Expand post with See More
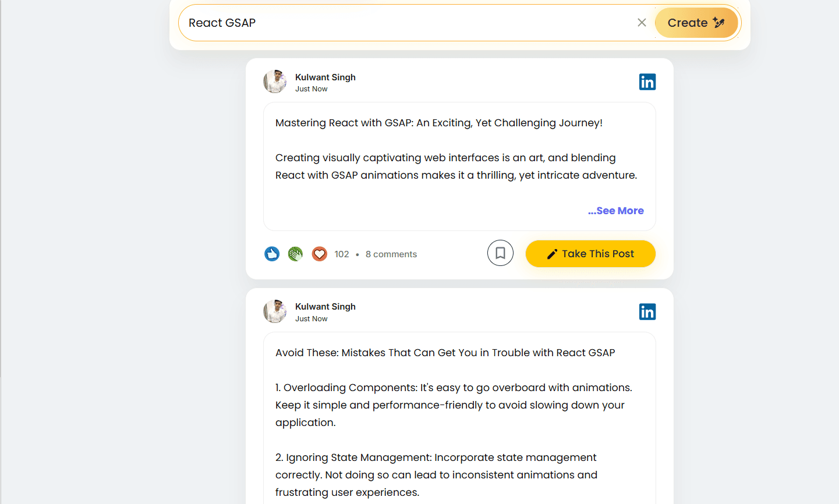 [616, 211]
